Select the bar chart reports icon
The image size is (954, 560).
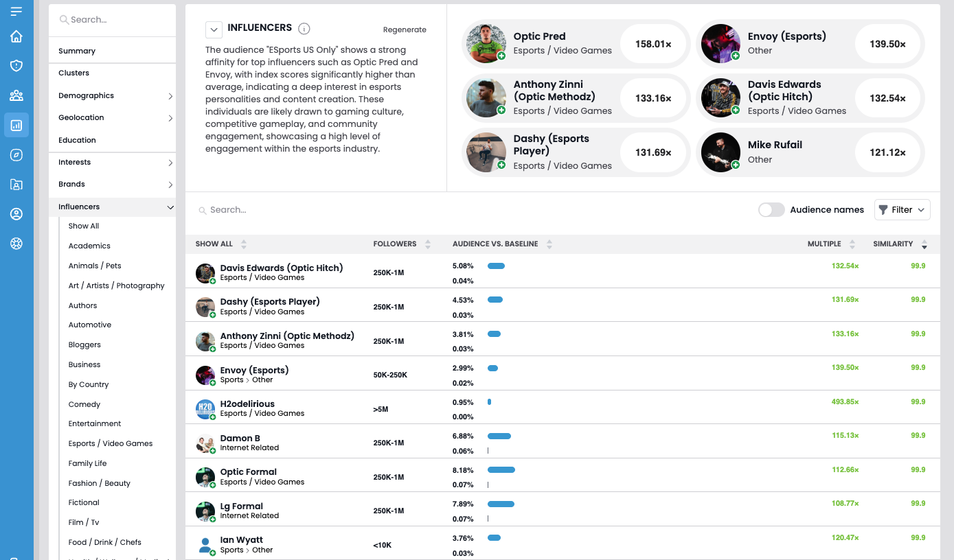coord(16,126)
